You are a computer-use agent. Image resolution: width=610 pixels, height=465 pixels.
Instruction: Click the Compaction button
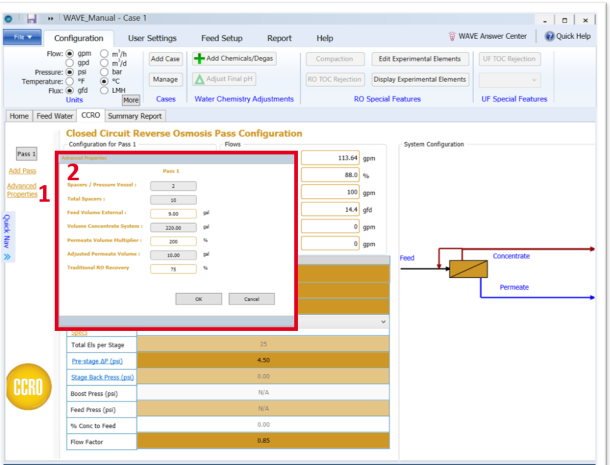click(335, 59)
